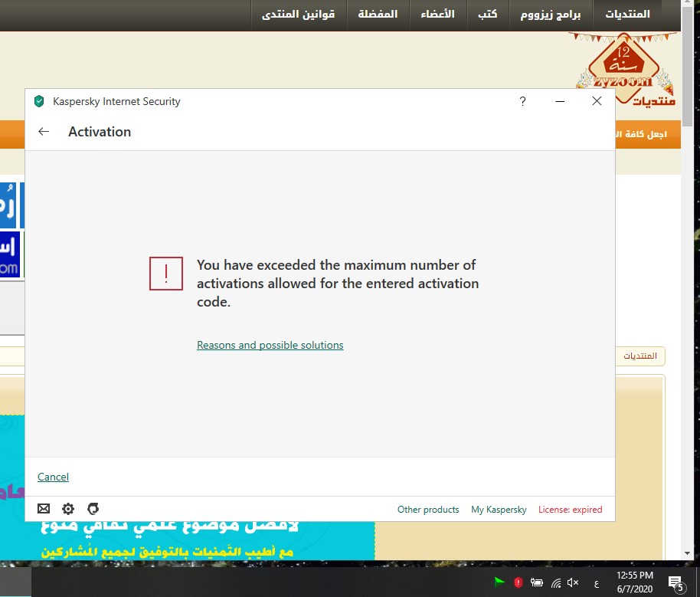700x597 pixels.
Task: Click the activation error message text
Action: [x=338, y=284]
